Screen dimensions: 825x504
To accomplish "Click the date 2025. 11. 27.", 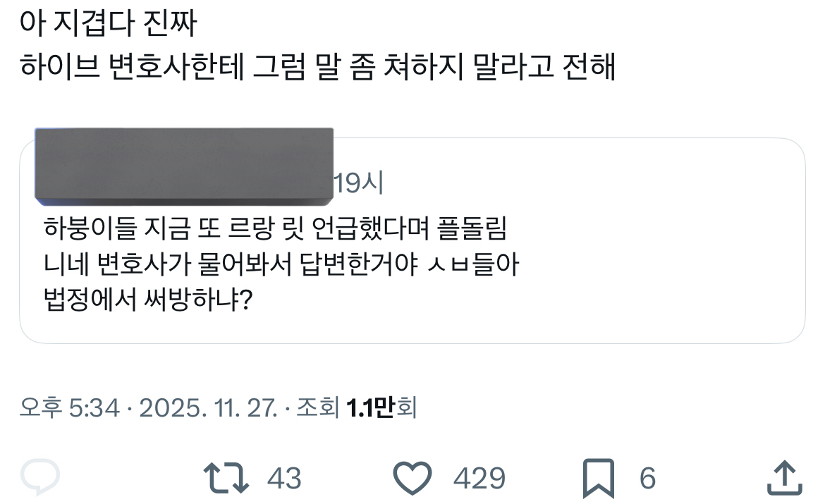I will coord(209,407).
